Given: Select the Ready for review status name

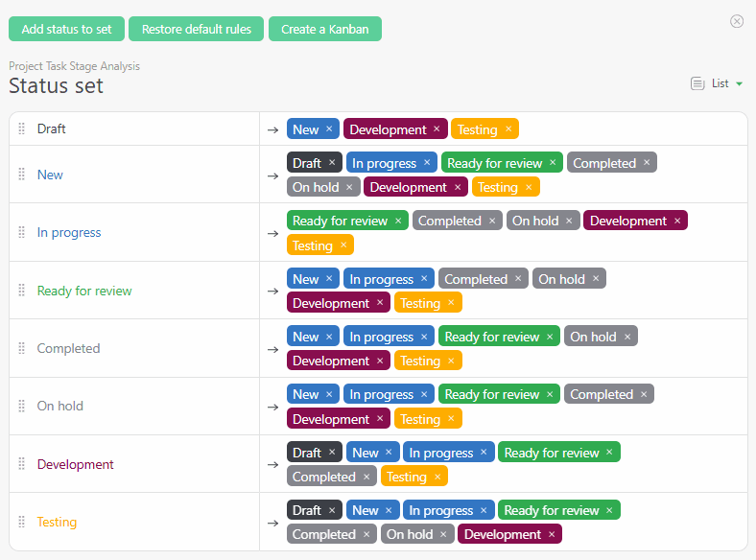Looking at the screenshot, I should 84,291.
